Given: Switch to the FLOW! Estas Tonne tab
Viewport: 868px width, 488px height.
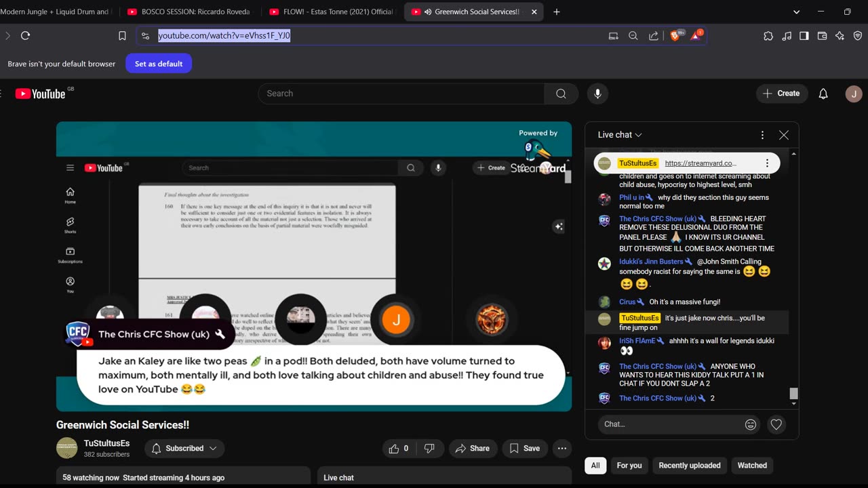Looking at the screenshot, I should coord(331,12).
